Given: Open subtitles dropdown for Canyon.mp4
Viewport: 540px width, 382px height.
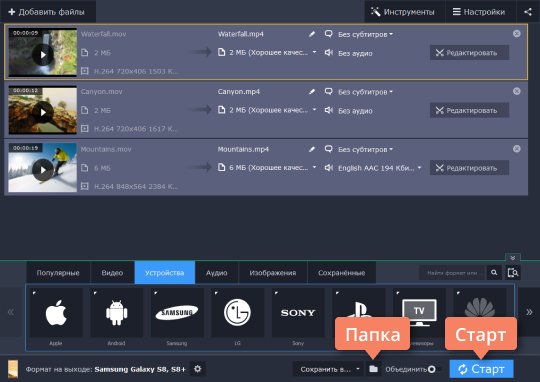Looking at the screenshot, I should coord(365,92).
